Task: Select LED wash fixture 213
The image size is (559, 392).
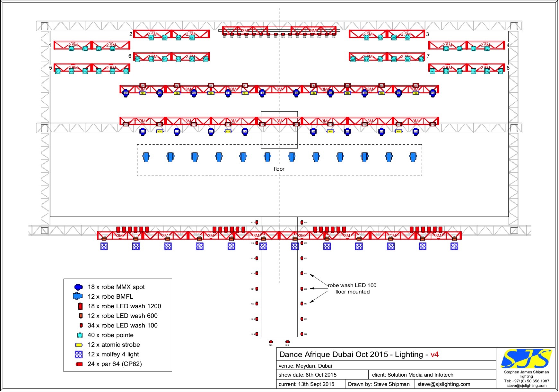Action: 262,124
